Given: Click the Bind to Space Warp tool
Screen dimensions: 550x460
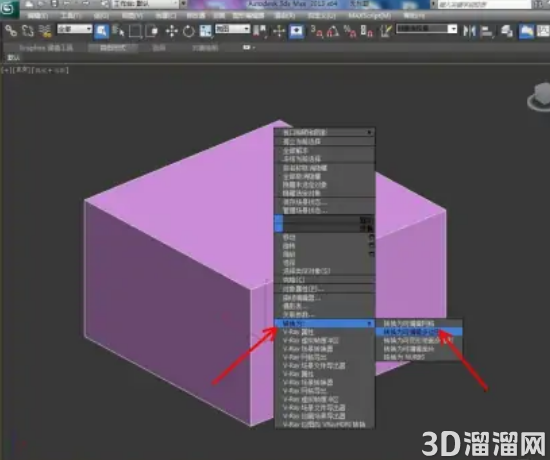Looking at the screenshot, I should [x=45, y=31].
